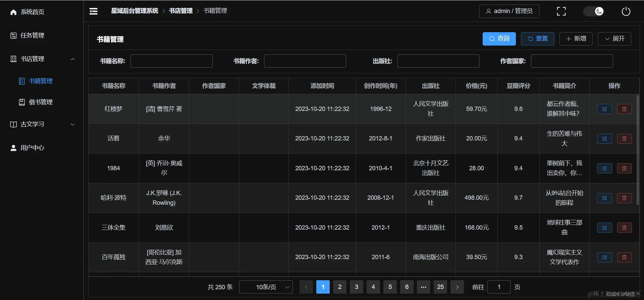The width and height of the screenshot is (644, 300).
Task: Go to page 2
Action: [340, 287]
